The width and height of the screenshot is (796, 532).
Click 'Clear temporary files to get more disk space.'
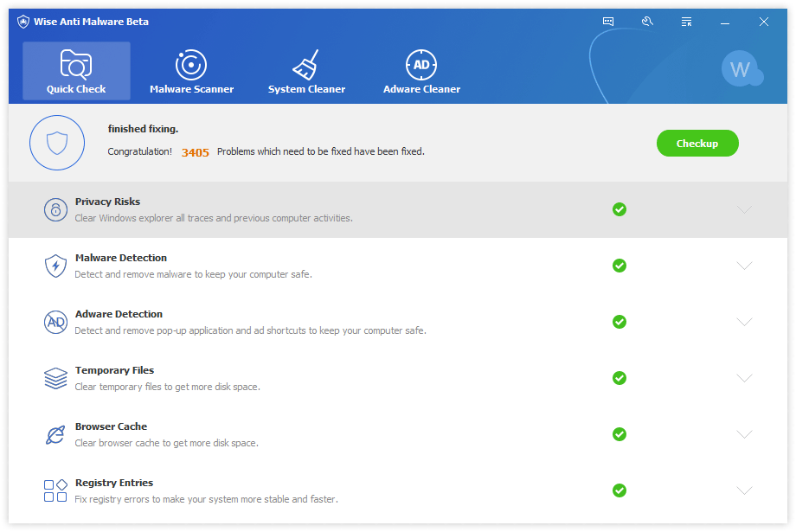[x=168, y=387]
